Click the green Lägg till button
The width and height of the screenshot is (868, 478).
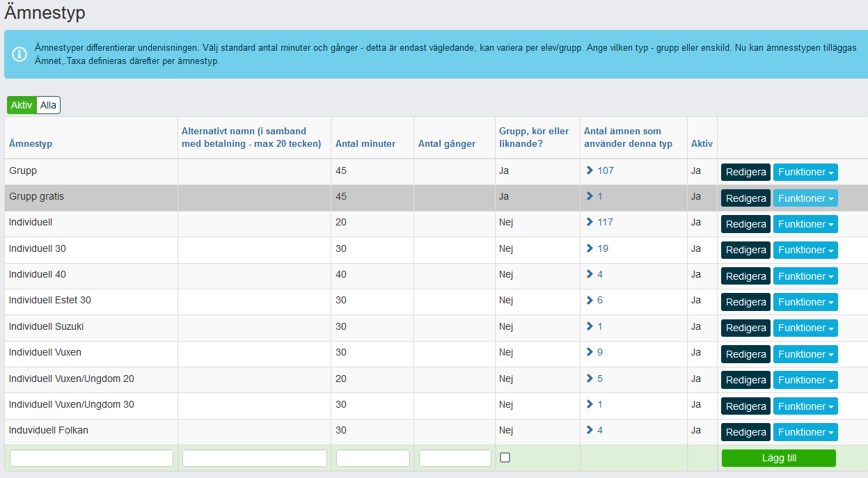click(x=778, y=458)
